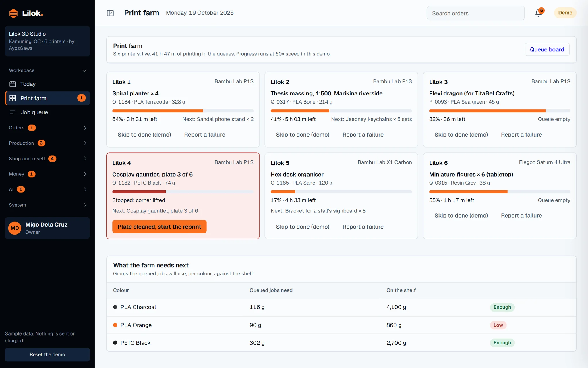The width and height of the screenshot is (588, 368).
Task: Click Plate cleaned, start the reprint
Action: 159,227
